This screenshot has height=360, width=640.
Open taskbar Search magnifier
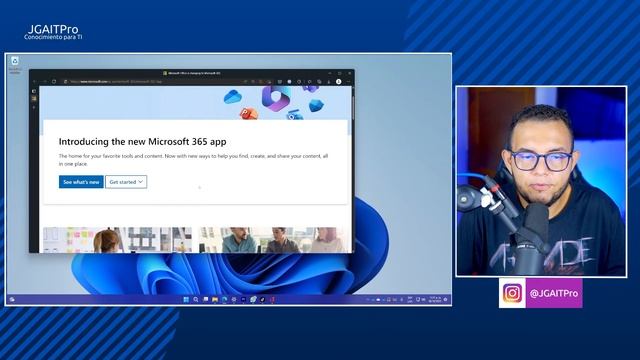[x=196, y=300]
